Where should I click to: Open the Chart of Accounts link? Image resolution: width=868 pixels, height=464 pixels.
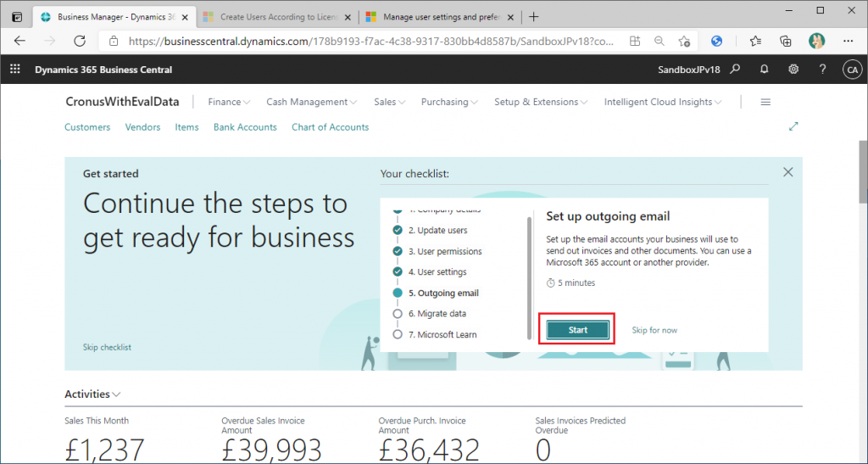[x=330, y=126]
